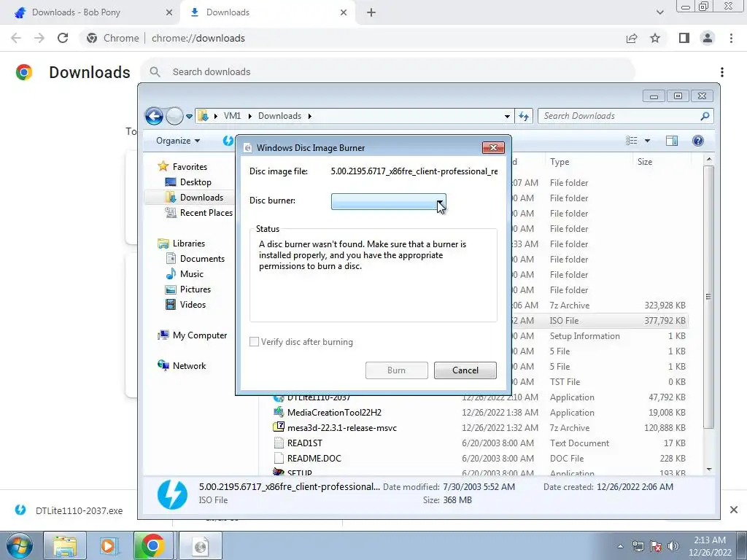
Task: Go back in Explorer's Downloads window
Action: pos(155,116)
